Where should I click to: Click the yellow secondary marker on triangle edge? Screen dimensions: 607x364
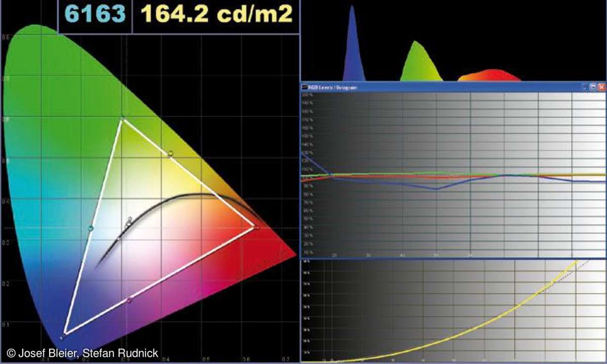[170, 153]
